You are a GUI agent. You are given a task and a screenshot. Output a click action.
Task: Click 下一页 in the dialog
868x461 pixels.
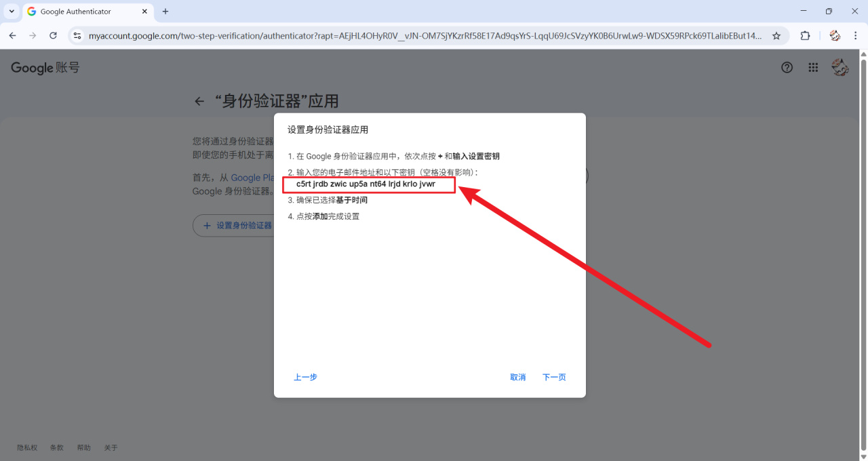tap(554, 377)
